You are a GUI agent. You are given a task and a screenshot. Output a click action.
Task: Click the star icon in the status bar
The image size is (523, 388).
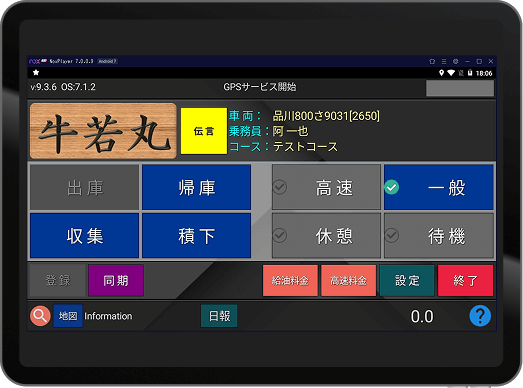pos(36,72)
